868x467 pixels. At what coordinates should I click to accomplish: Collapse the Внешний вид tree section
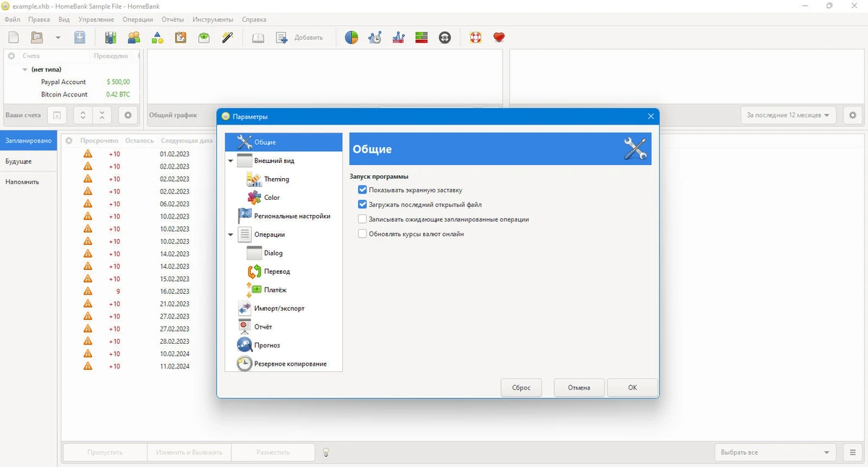click(231, 161)
